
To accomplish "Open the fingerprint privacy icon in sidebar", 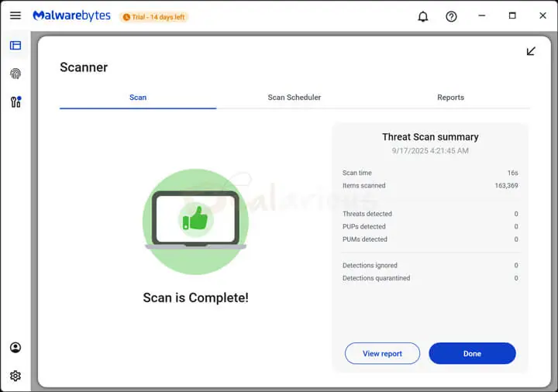I will click(15, 74).
